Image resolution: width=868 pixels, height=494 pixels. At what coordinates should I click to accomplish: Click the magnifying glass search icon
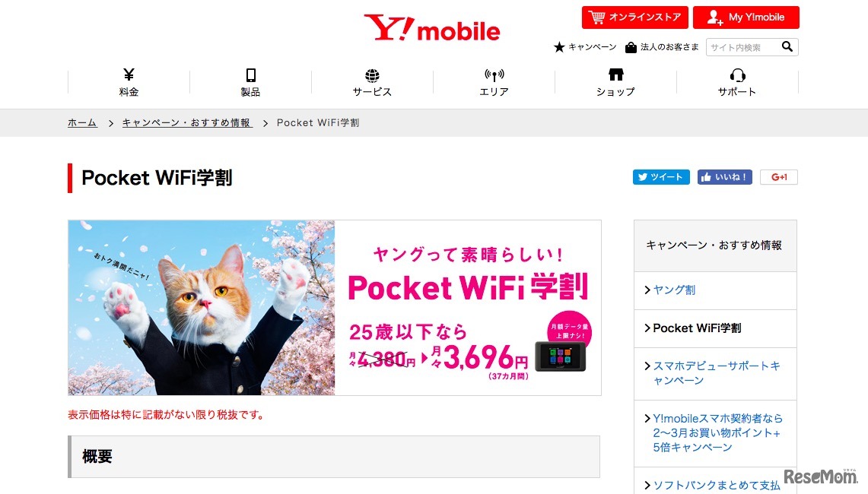click(787, 46)
